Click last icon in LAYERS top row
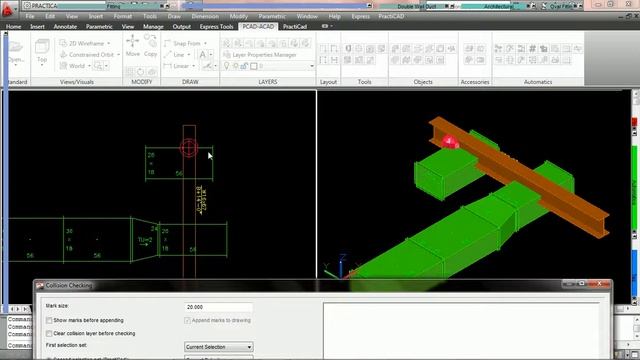 [306, 43]
